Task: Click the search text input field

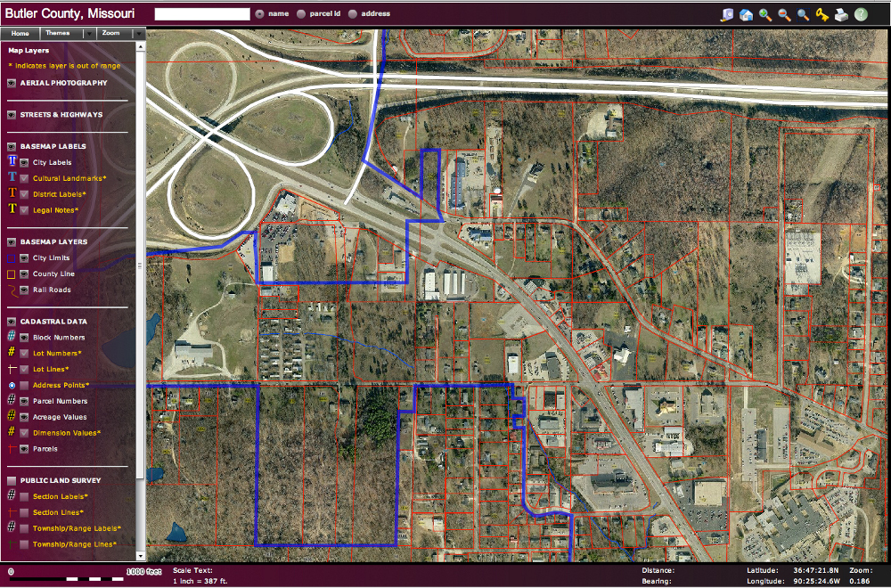Action: tap(202, 14)
